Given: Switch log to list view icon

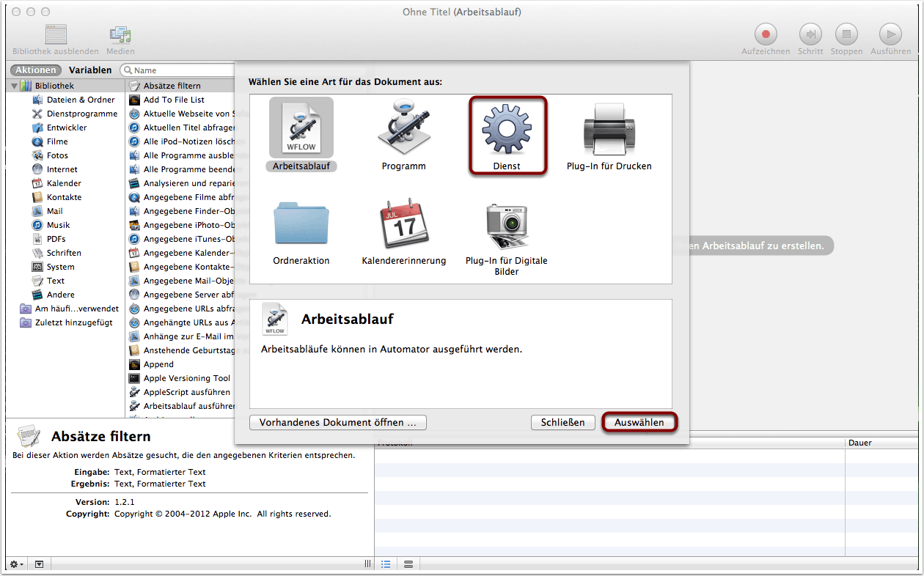Looking at the screenshot, I should [x=386, y=564].
